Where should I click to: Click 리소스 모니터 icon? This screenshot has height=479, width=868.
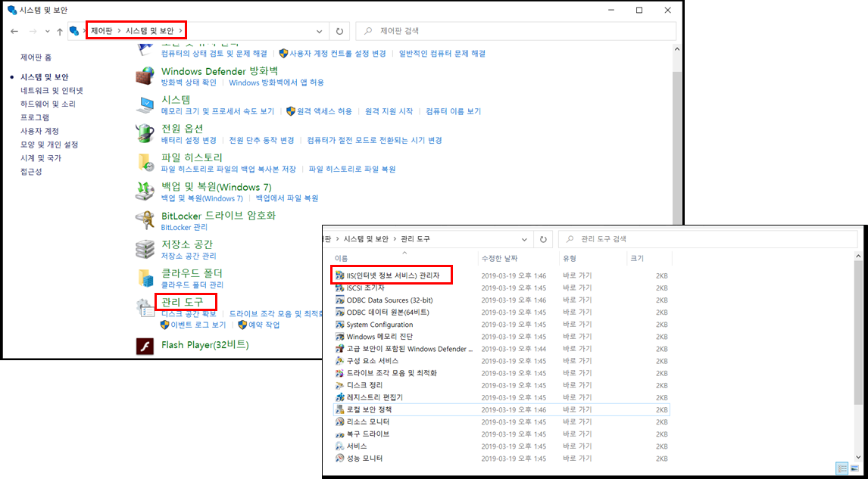340,421
